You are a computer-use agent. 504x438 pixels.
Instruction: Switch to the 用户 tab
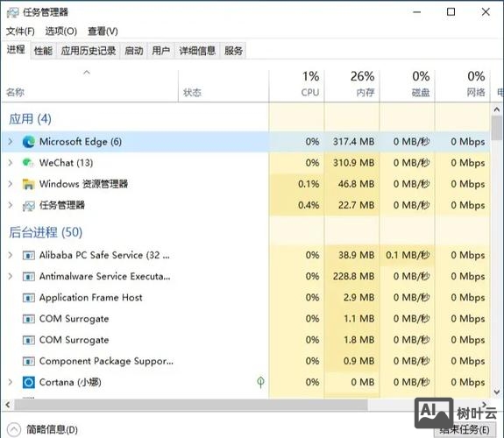tap(160, 51)
